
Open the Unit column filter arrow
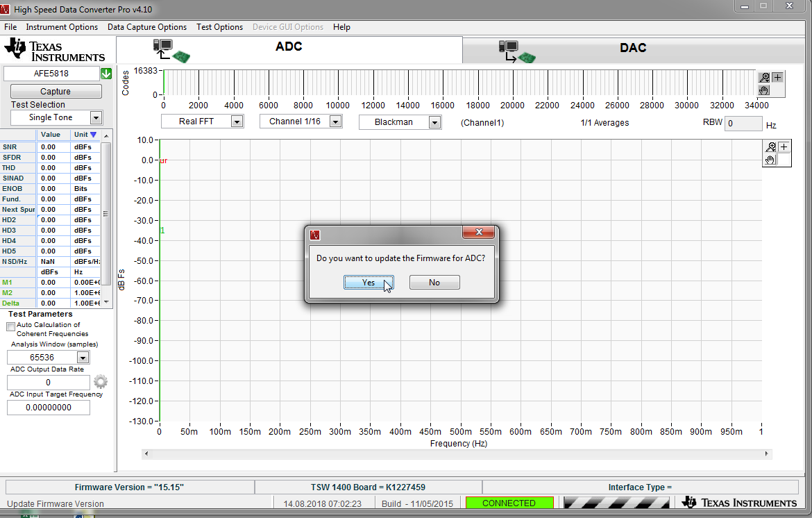tap(93, 135)
